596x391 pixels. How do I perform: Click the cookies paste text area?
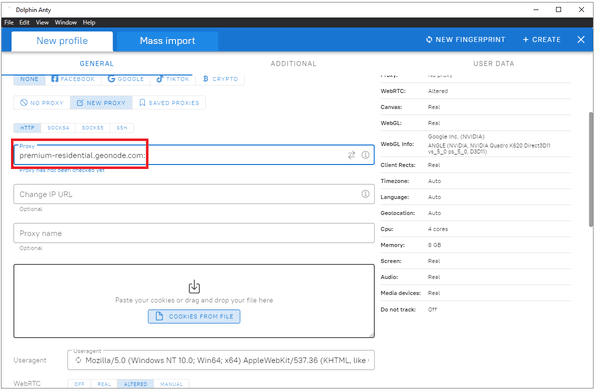[x=194, y=301]
